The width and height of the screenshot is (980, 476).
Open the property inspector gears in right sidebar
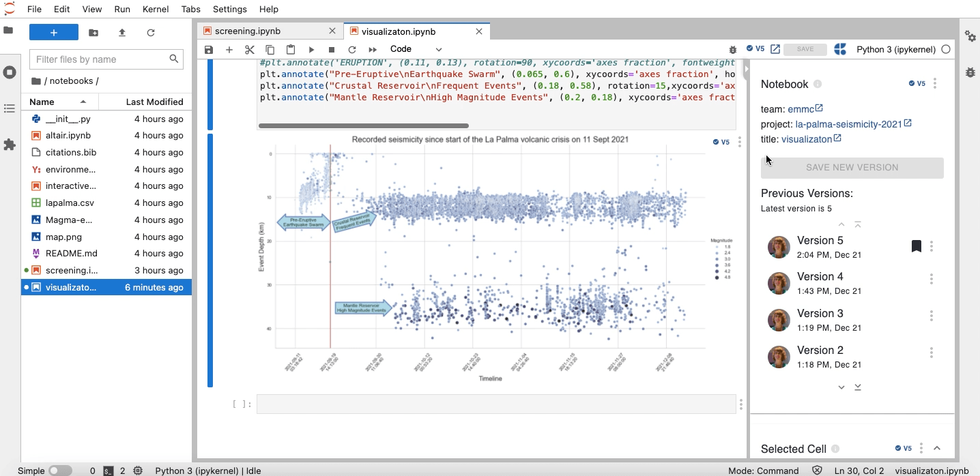(970, 35)
